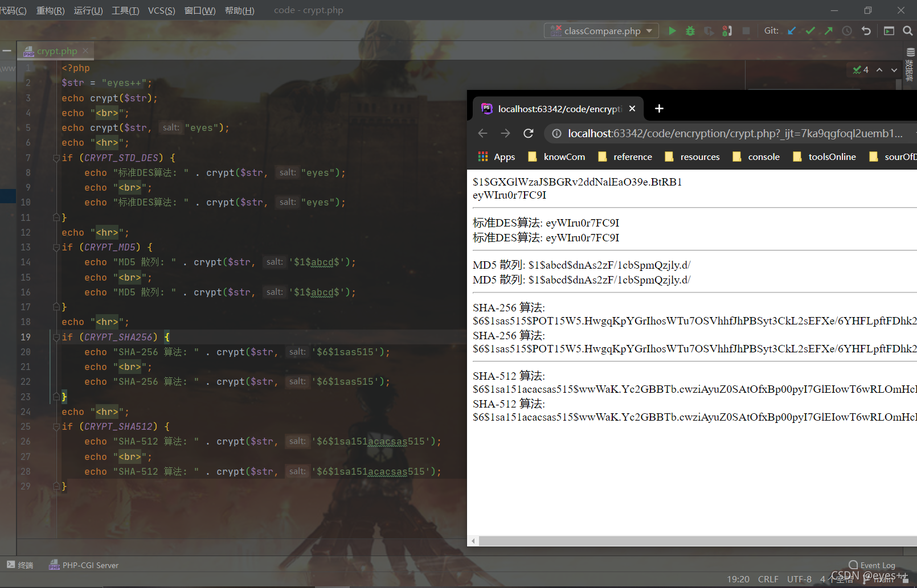Click the fold end marker at line 17
The width and height of the screenshot is (917, 588).
(56, 307)
